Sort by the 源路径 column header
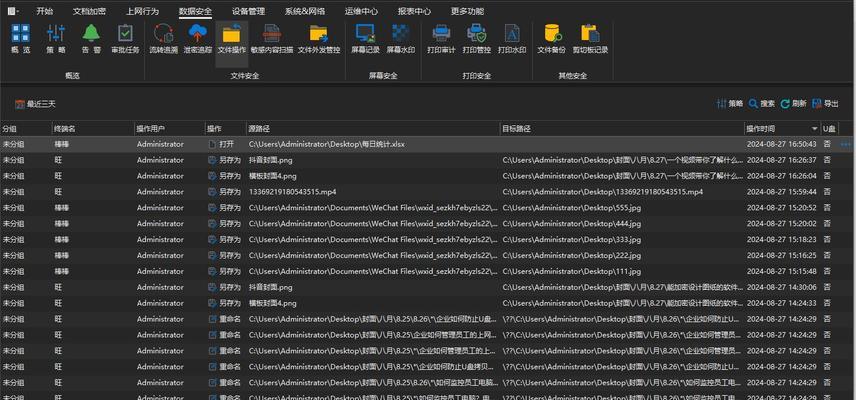856x400 pixels. tap(373, 129)
